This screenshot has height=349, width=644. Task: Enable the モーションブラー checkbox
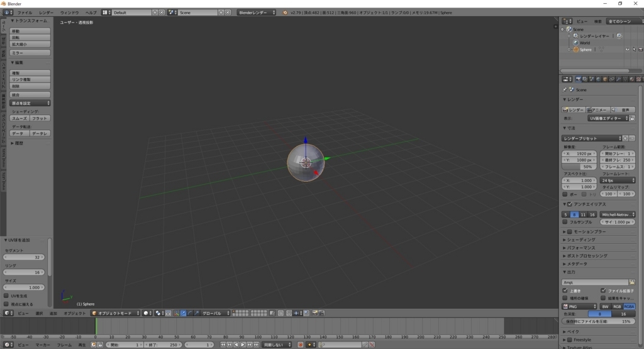(x=570, y=231)
